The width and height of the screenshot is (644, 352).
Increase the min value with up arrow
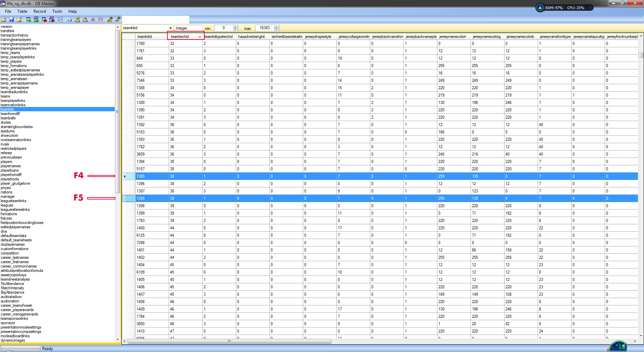pyautogui.click(x=235, y=27)
